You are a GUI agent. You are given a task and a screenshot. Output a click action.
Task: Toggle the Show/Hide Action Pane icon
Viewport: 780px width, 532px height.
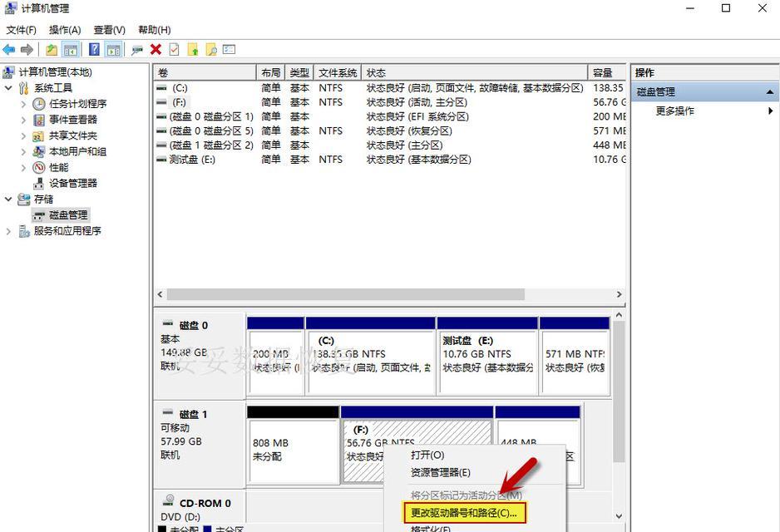pyautogui.click(x=113, y=50)
